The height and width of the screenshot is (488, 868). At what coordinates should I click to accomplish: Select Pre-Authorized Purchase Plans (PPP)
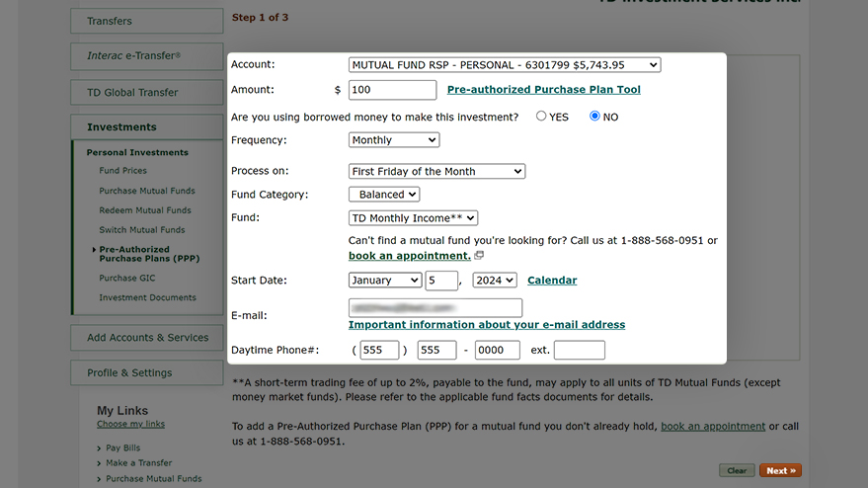point(149,254)
